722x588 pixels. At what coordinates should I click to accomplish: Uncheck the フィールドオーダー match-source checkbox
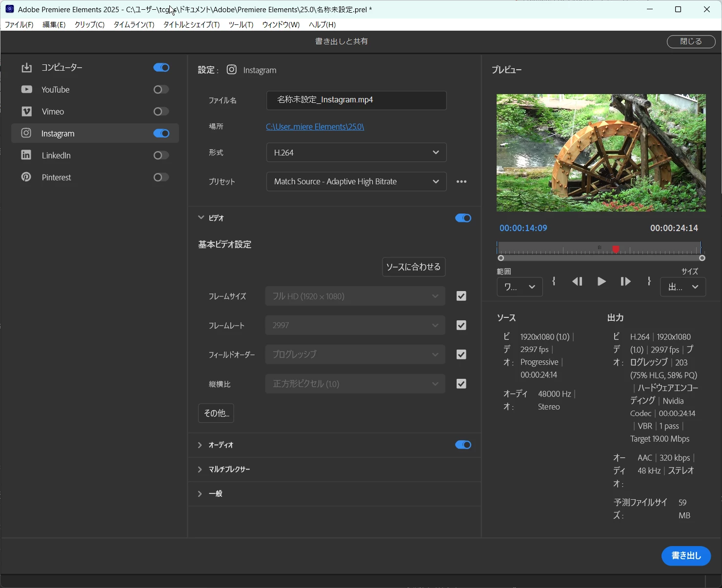461,354
